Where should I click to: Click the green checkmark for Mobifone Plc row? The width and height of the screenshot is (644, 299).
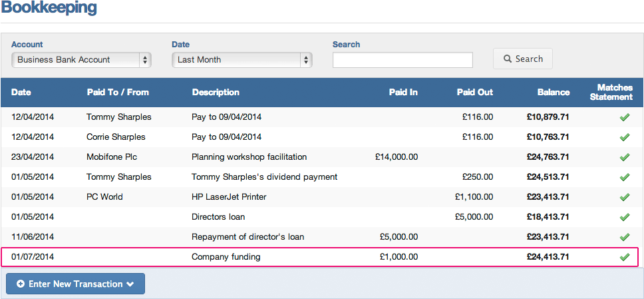tap(624, 157)
